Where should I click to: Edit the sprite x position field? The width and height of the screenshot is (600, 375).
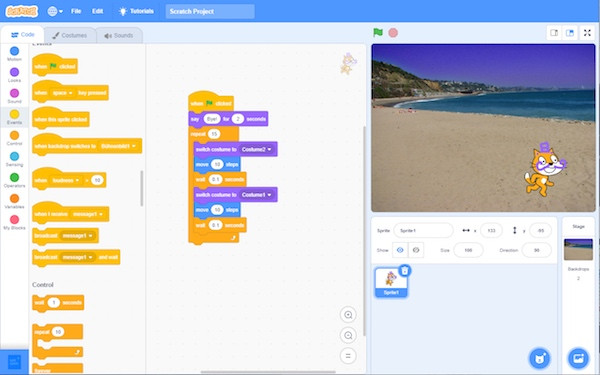click(x=491, y=230)
